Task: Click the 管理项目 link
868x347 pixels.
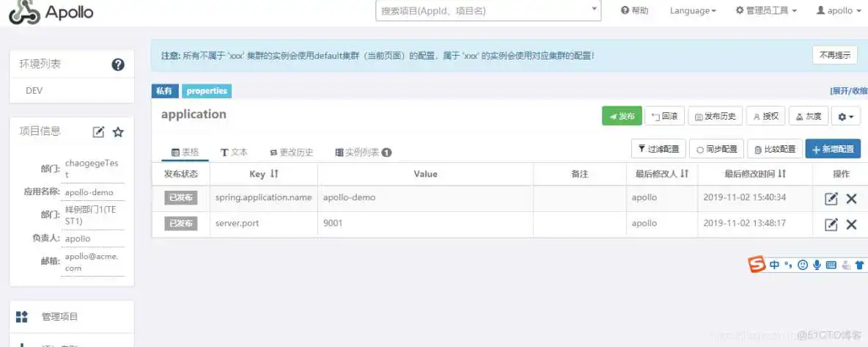Action: point(60,316)
